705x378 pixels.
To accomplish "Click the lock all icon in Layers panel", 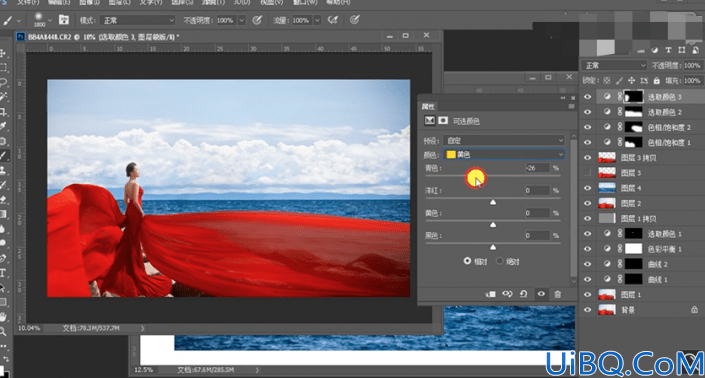I will pos(656,80).
